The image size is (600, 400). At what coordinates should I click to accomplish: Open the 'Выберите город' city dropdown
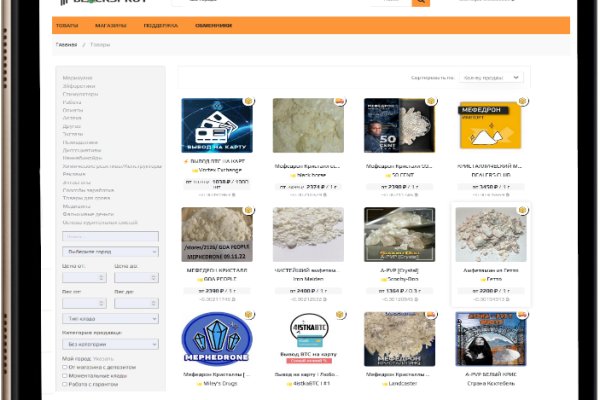[109, 252]
